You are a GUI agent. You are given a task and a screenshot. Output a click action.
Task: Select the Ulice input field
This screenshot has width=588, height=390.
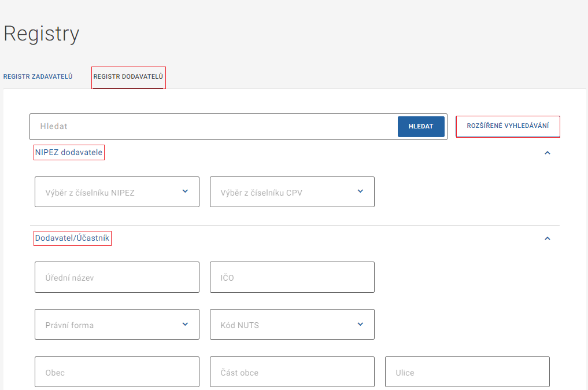coord(467,372)
